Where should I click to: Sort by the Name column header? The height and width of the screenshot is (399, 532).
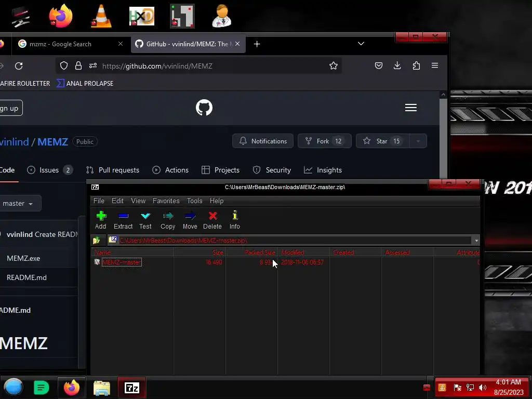[x=132, y=252]
